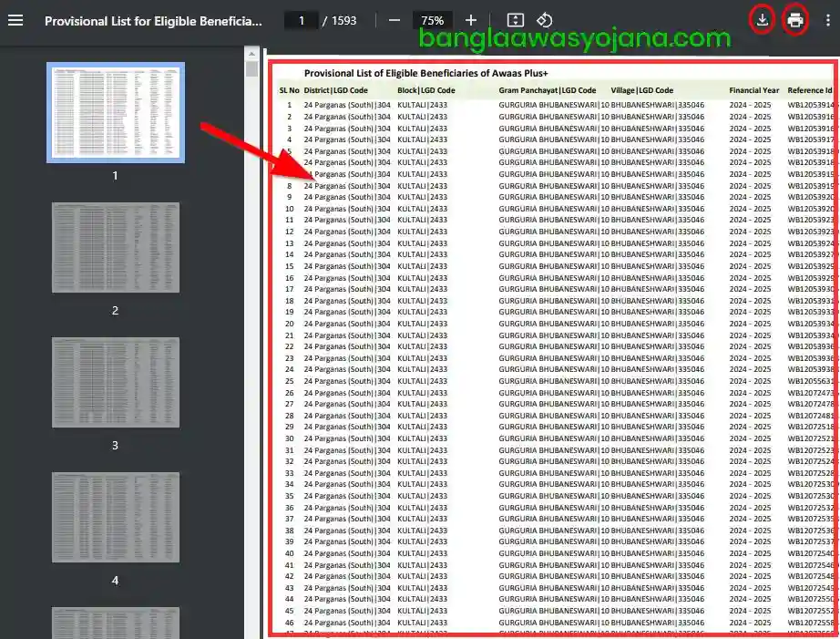
Task: Click the 75% zoom level field
Action: pos(432,20)
